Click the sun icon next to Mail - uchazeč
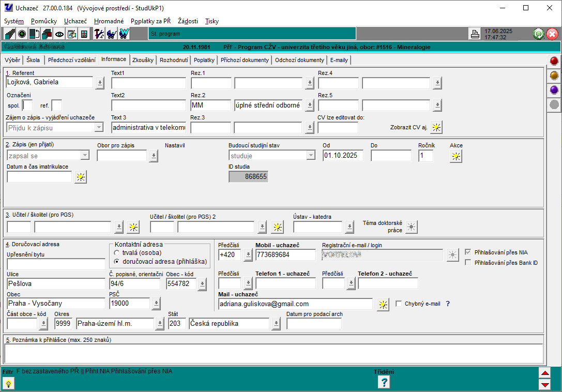This screenshot has width=562, height=392. (383, 304)
